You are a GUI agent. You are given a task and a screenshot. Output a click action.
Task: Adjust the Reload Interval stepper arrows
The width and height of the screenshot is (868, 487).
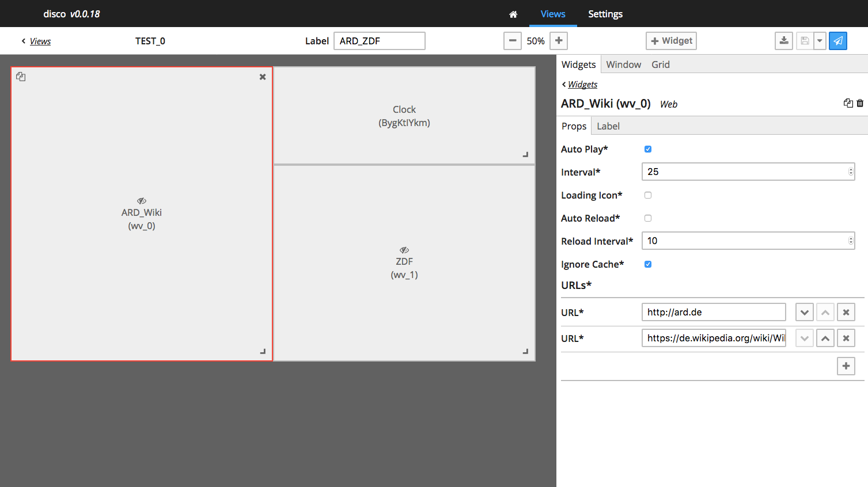click(x=851, y=241)
